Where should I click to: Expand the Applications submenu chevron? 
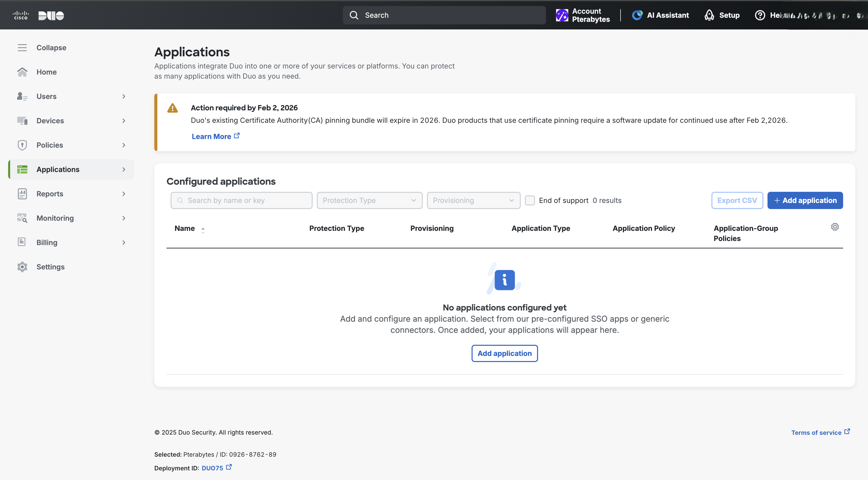pos(124,169)
